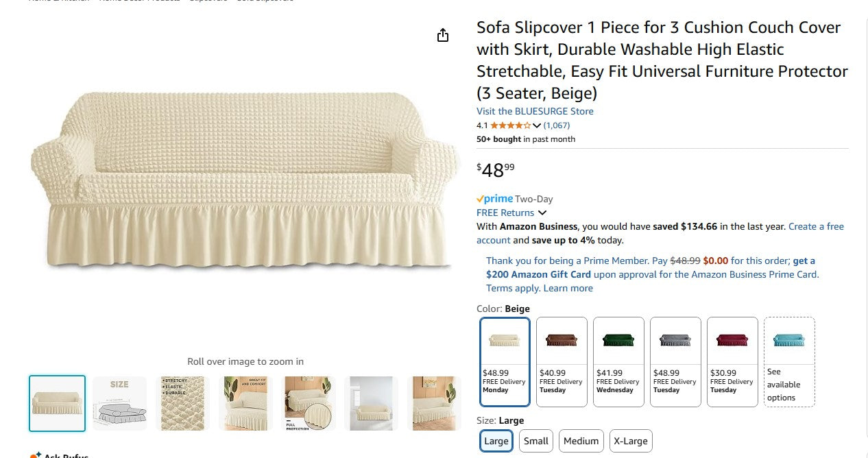Click the 4.1 star rating icons
The width and height of the screenshot is (868, 458).
point(510,125)
